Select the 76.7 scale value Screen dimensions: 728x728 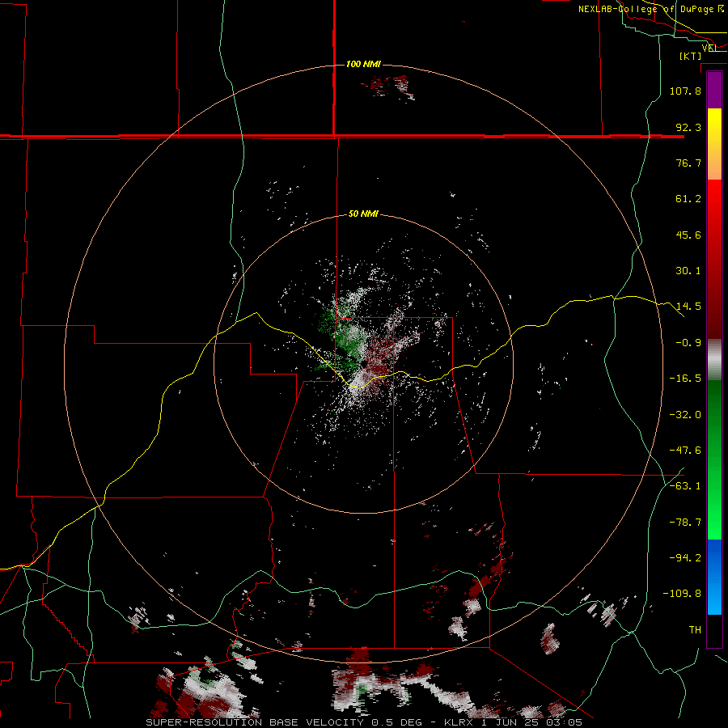pos(688,163)
